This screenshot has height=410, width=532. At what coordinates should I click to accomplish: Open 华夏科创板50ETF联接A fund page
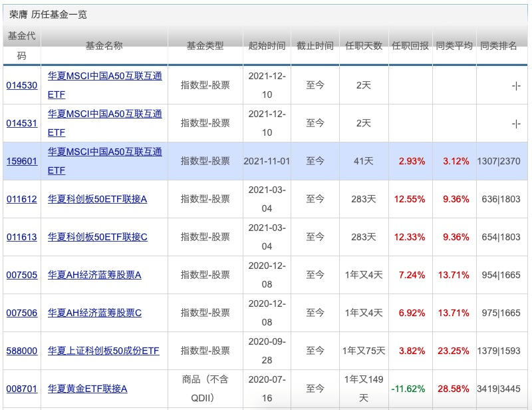(x=97, y=199)
